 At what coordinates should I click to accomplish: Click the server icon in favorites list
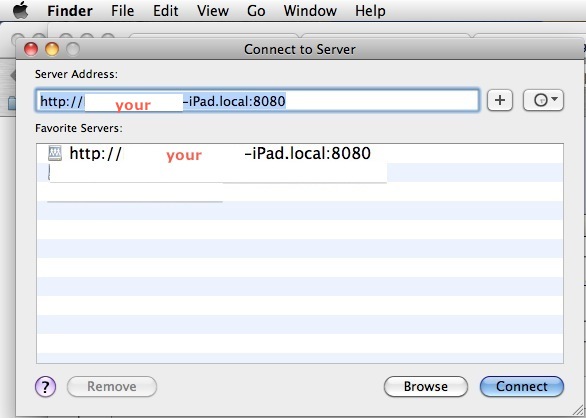coord(55,153)
